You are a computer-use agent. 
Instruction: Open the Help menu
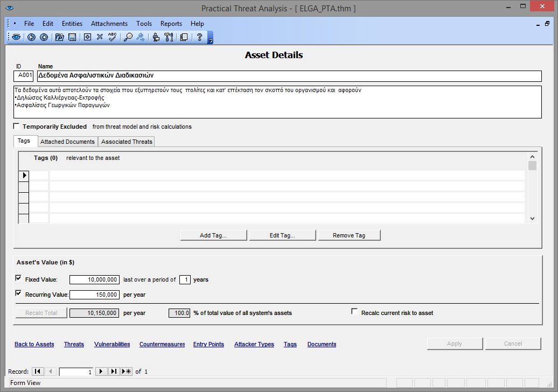click(x=197, y=24)
